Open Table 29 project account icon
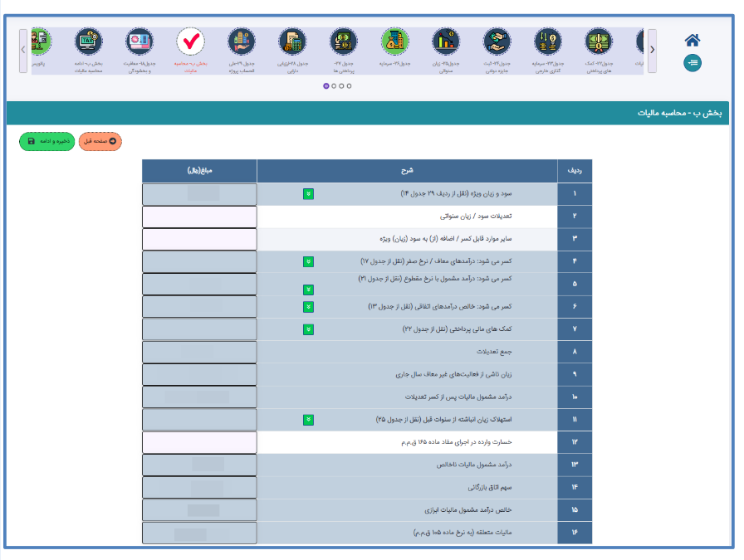744x560 pixels. pyautogui.click(x=241, y=41)
